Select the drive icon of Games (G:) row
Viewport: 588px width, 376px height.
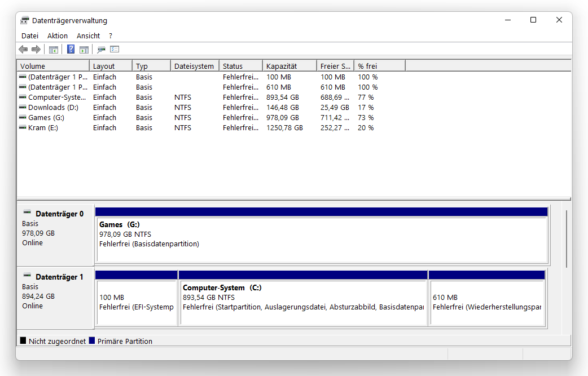23,117
